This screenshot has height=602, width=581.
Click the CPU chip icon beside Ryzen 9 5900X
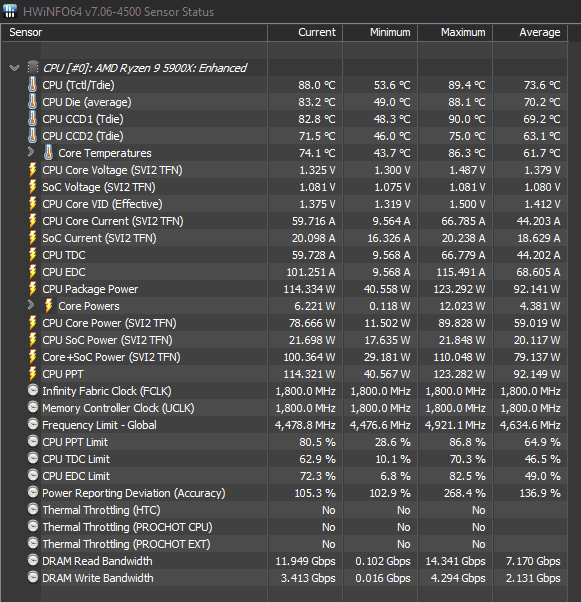33,68
